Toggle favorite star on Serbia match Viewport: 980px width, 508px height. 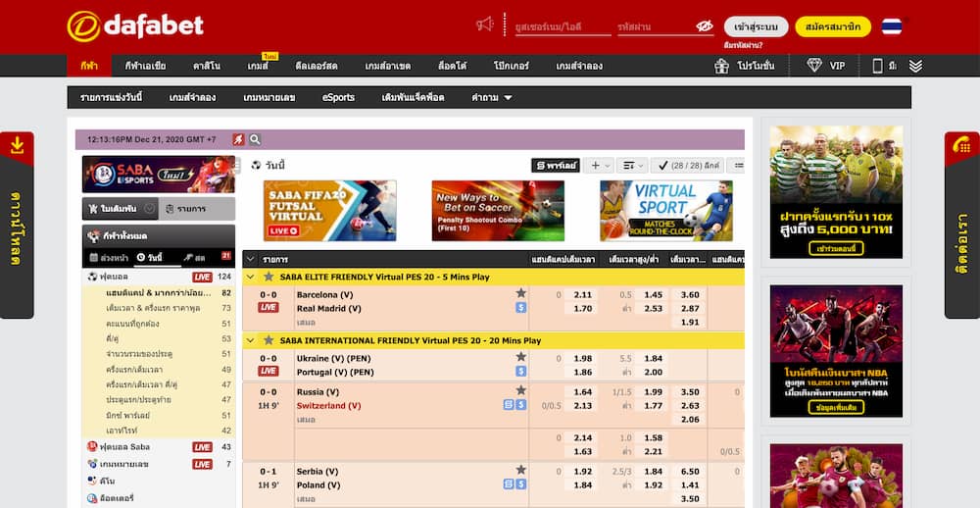520,470
